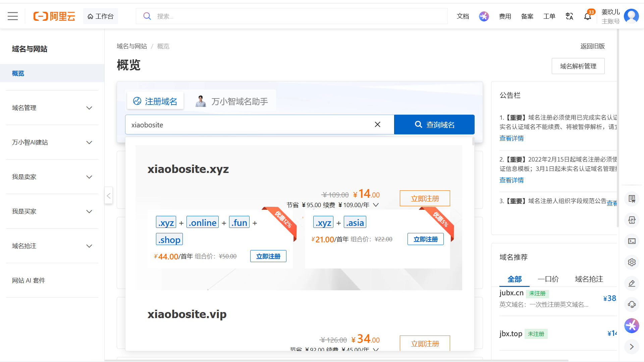Open the floating AI assistant button
This screenshot has height=362, width=644.
pos(632,325)
